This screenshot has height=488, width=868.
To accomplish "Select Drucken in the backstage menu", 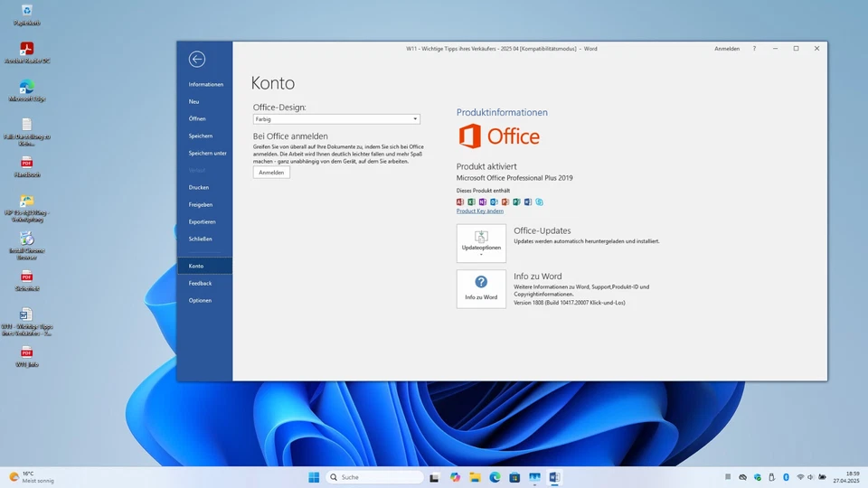I will pos(199,187).
